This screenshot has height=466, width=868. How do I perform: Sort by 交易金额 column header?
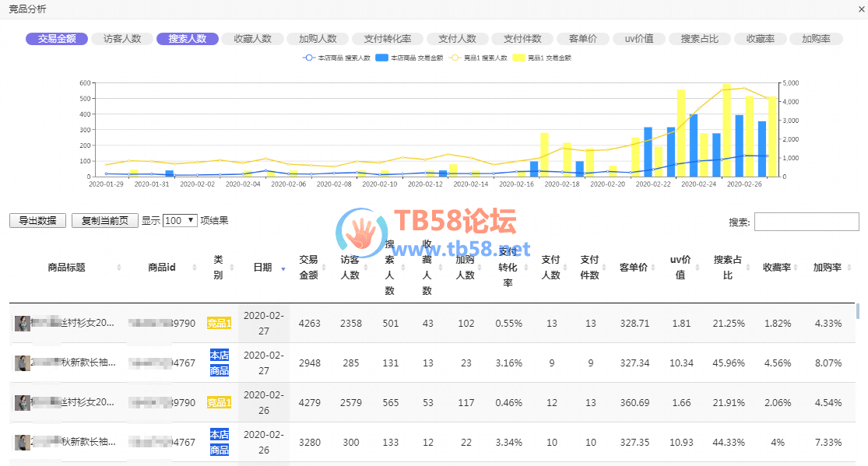(x=308, y=267)
